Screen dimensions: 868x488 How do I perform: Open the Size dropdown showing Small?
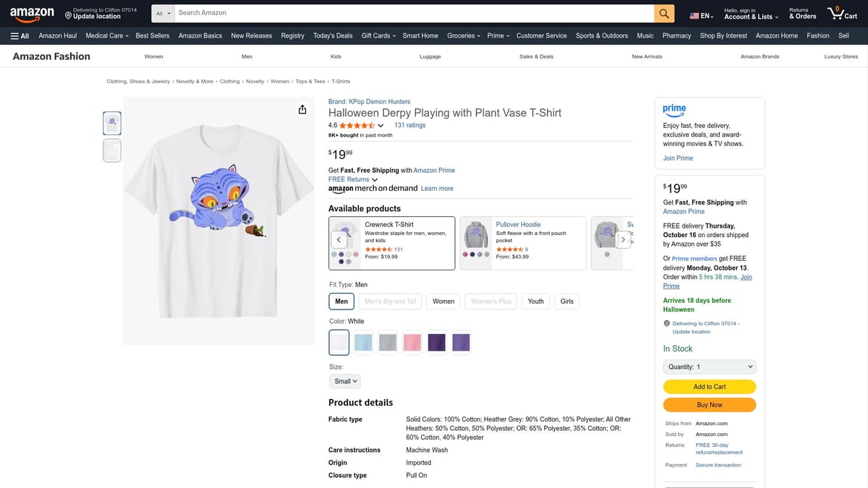(x=344, y=380)
